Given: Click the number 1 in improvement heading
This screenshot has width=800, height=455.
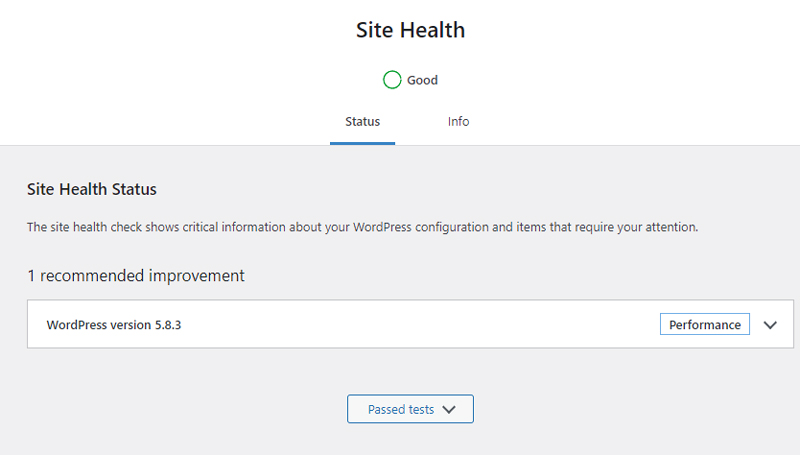Looking at the screenshot, I should [31, 275].
